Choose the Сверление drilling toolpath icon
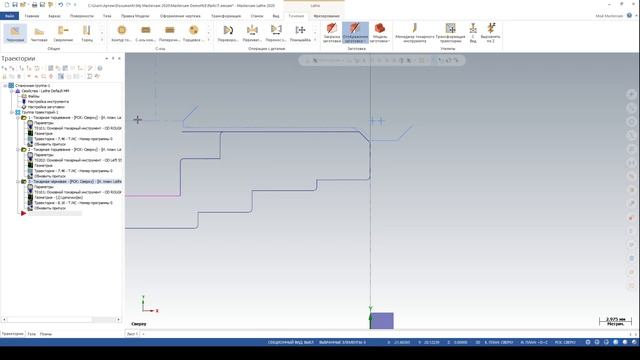 (63, 33)
